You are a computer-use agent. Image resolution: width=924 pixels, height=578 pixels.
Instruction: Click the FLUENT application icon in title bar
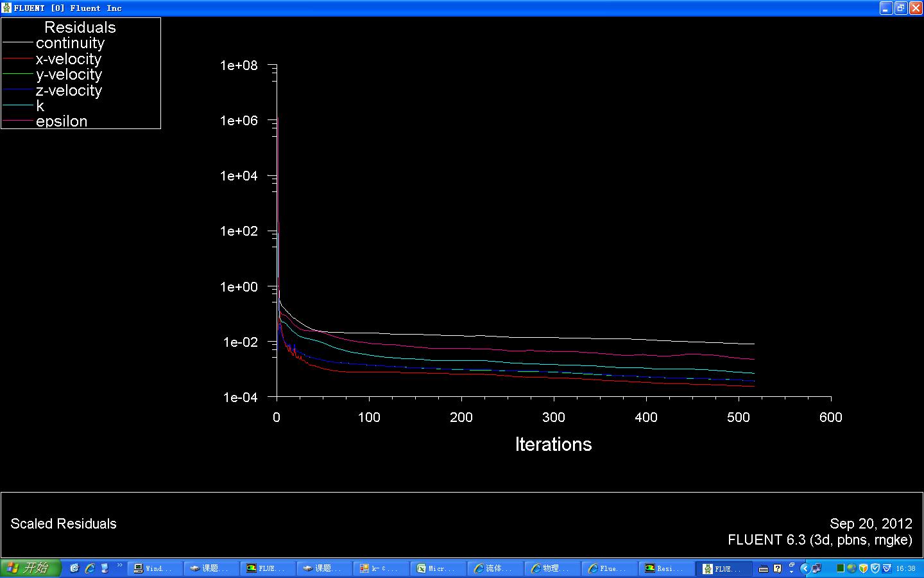coord(6,8)
